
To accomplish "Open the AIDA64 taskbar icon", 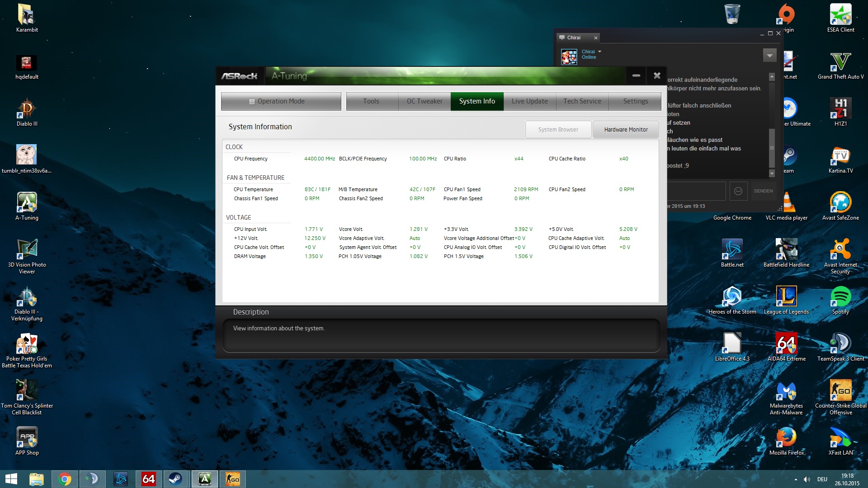I will 148,479.
